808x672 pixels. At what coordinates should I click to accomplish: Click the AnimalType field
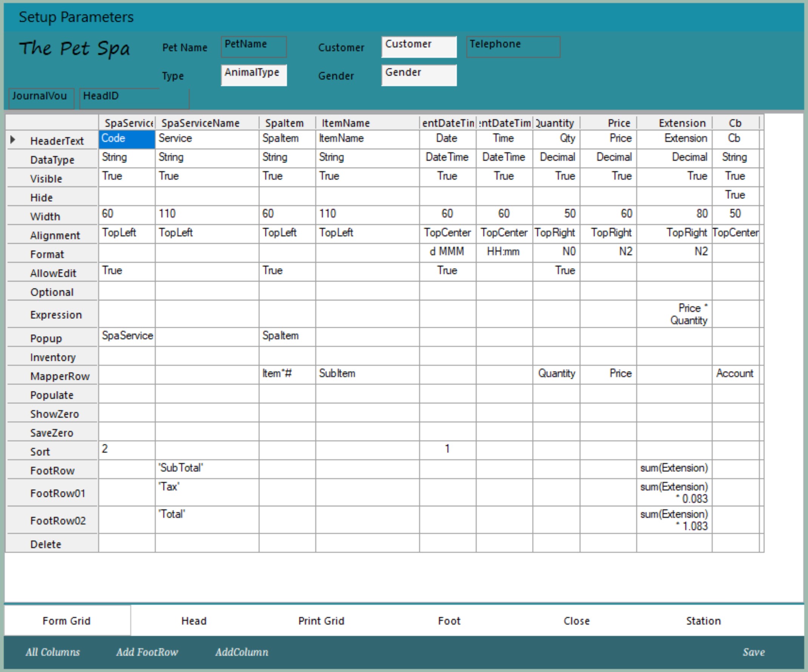(254, 75)
